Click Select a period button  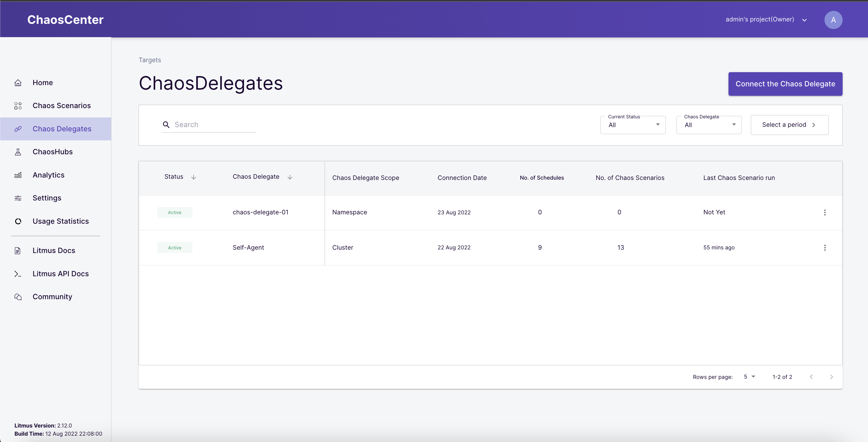point(789,125)
